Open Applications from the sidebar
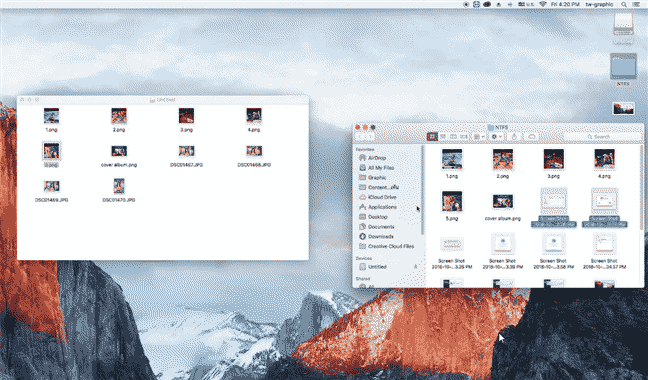Screen dimensions: 648x380 382,207
